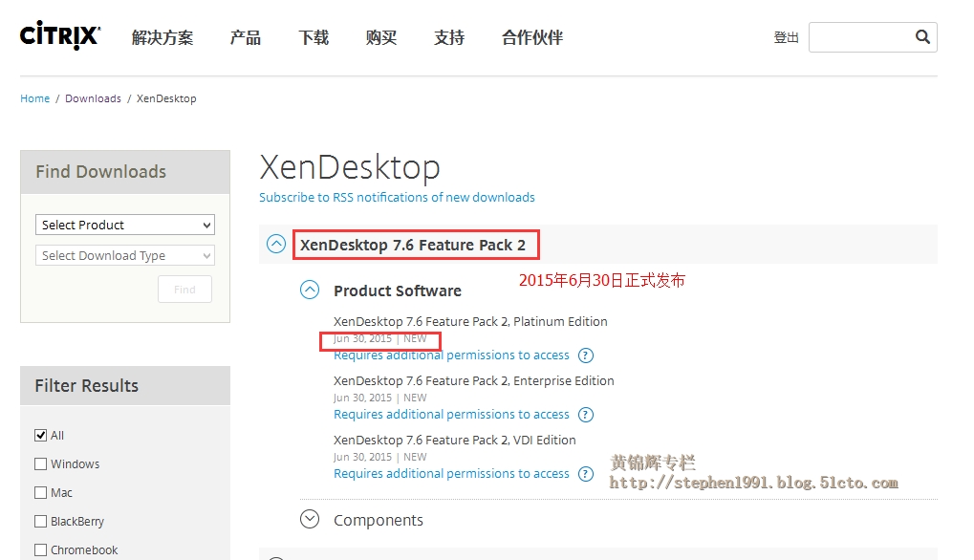Collapse the Product Software section

[310, 290]
